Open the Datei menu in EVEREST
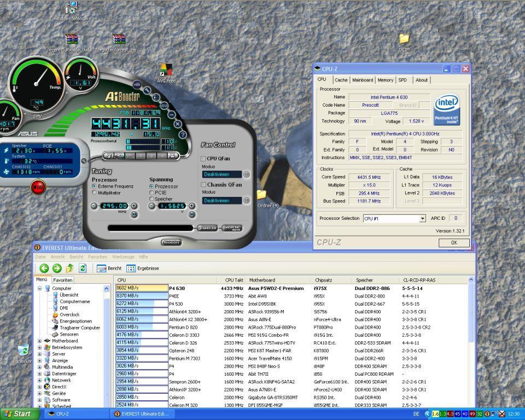This screenshot has height=420, width=525. point(40,257)
